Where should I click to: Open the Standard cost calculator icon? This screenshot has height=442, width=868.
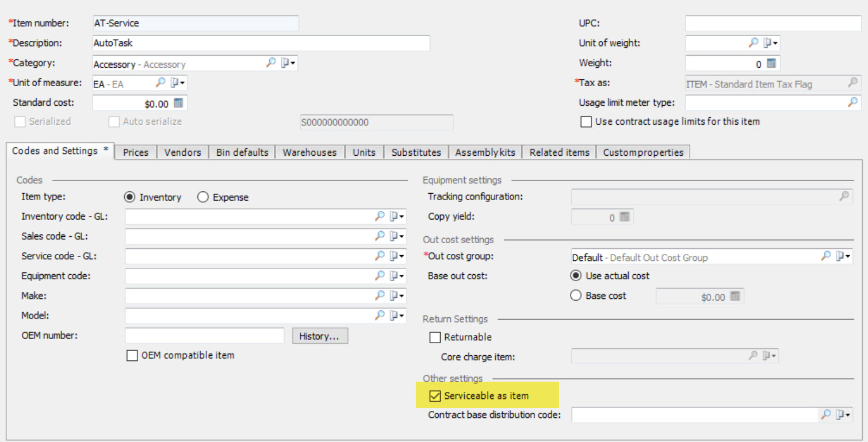178,103
